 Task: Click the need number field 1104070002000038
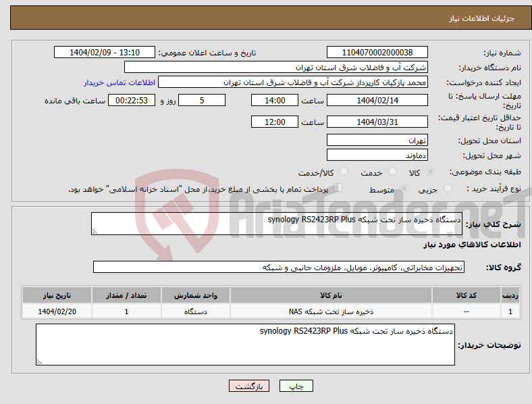[377, 52]
